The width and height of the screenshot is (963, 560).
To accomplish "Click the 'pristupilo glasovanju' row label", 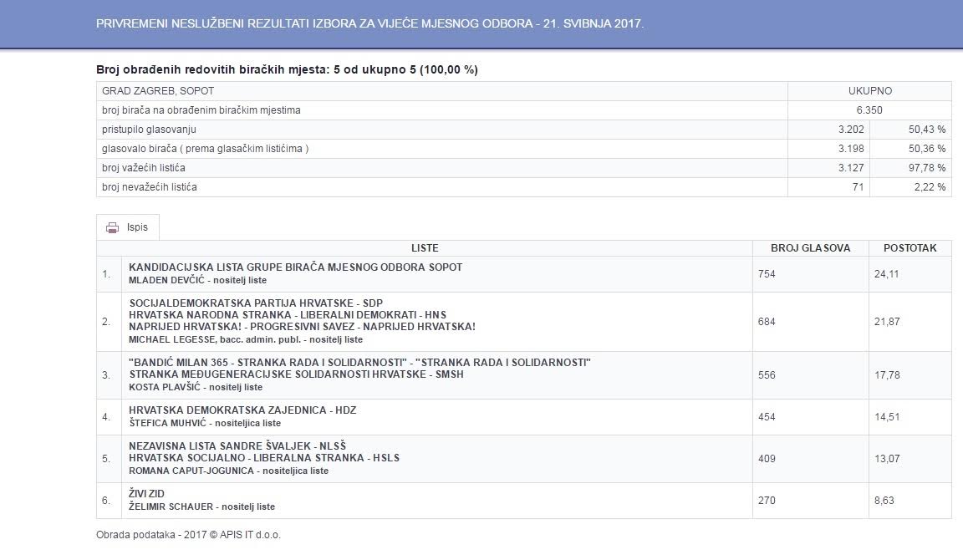I will point(149,130).
